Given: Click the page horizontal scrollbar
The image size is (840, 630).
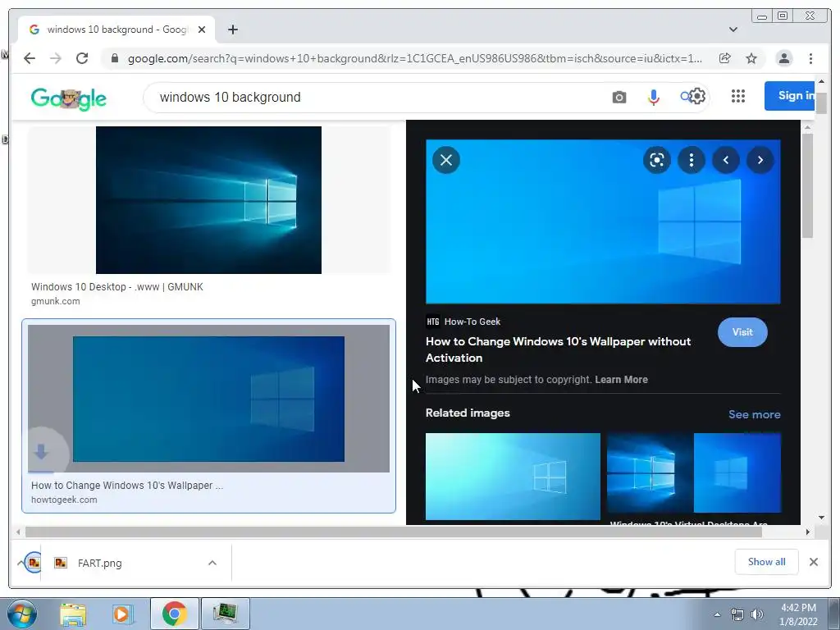Looking at the screenshot, I should pyautogui.click(x=393, y=532).
